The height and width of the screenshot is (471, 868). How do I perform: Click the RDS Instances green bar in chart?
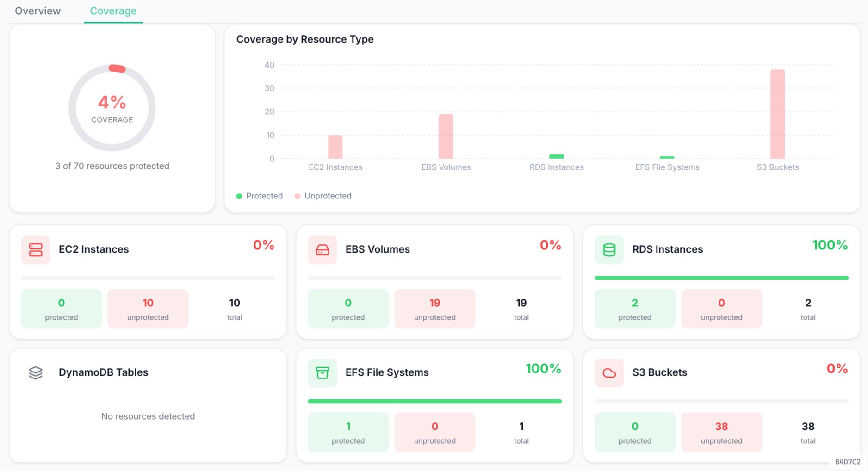(x=557, y=156)
